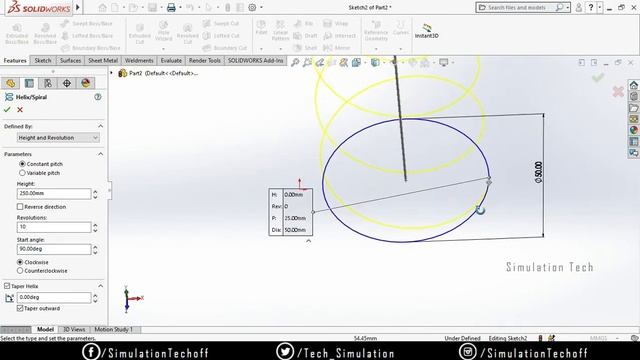The image size is (640, 360).
Task: Open the FeatureManager design tree tab icon
Action: click(11, 83)
